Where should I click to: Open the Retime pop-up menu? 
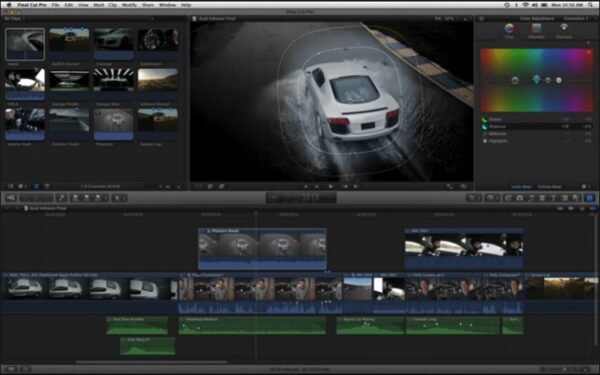(x=492, y=198)
